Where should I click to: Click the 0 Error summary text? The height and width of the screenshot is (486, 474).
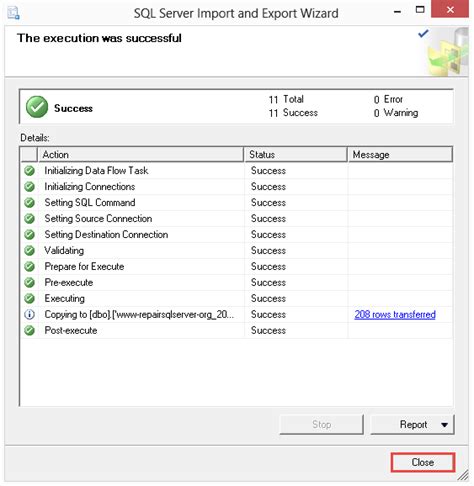(388, 99)
